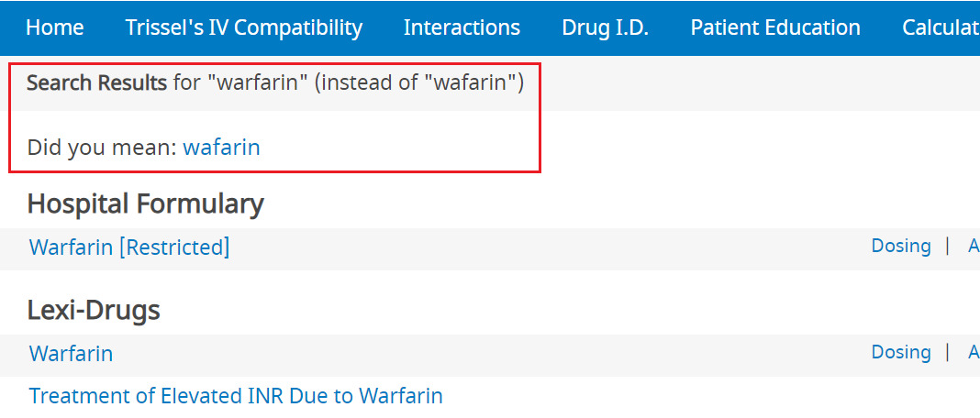
Task: Click the '(instead of "wafarin")' text
Action: (418, 82)
